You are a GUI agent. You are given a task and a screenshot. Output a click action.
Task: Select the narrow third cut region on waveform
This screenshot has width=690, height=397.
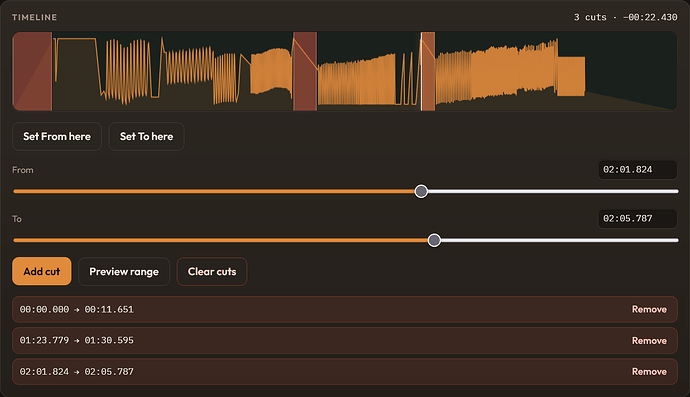click(428, 71)
